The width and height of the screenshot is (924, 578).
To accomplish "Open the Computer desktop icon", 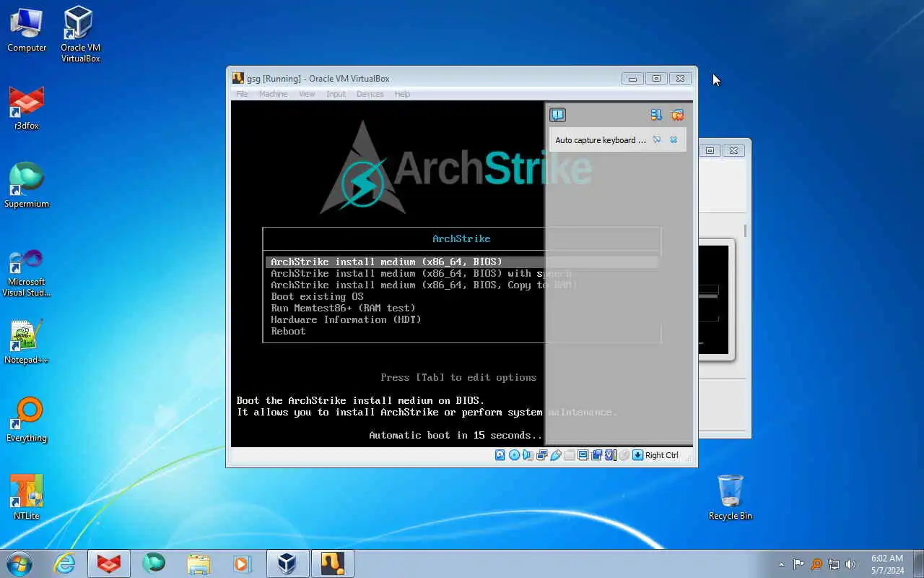I will point(27,30).
